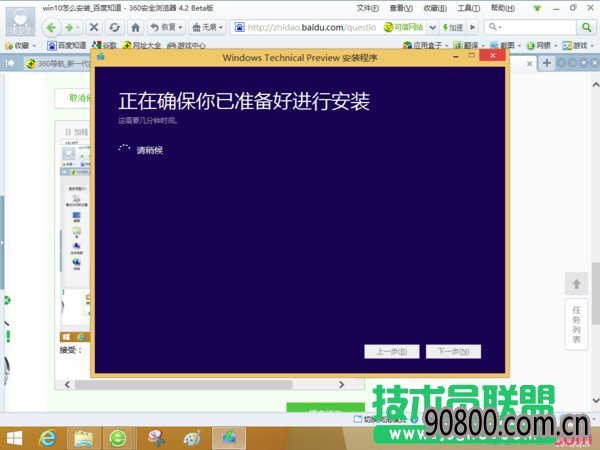The image size is (600, 450).
Task: Click the horizontal scrollbar thumb
Action: pos(184,385)
